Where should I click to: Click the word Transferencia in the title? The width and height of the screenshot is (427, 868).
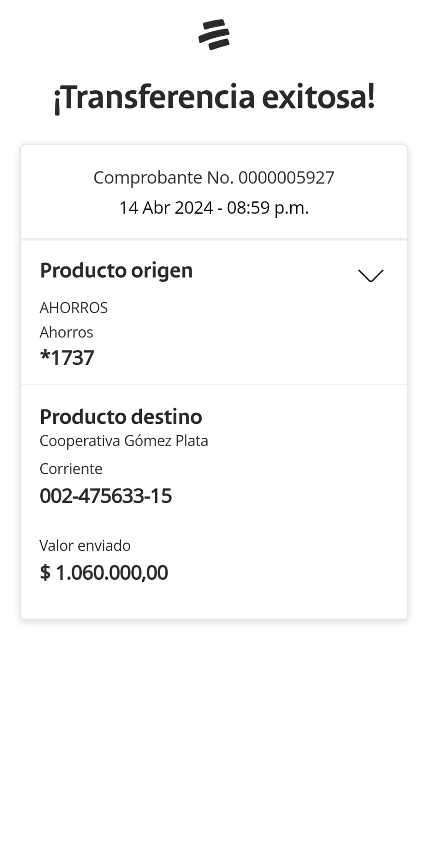[x=154, y=97]
